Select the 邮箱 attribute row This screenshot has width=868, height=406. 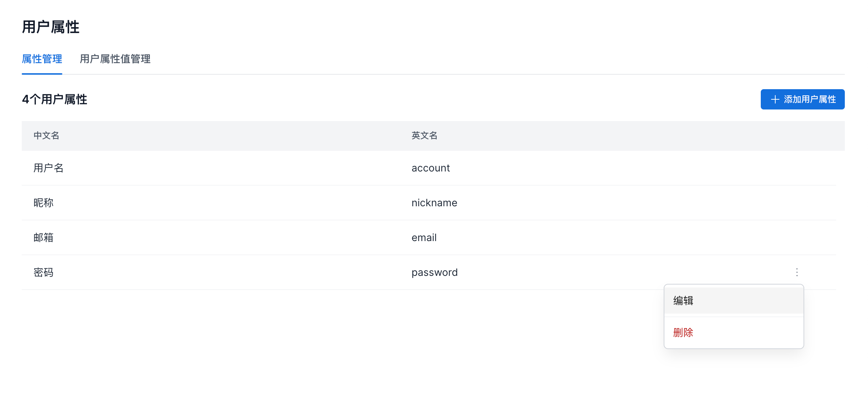click(43, 237)
